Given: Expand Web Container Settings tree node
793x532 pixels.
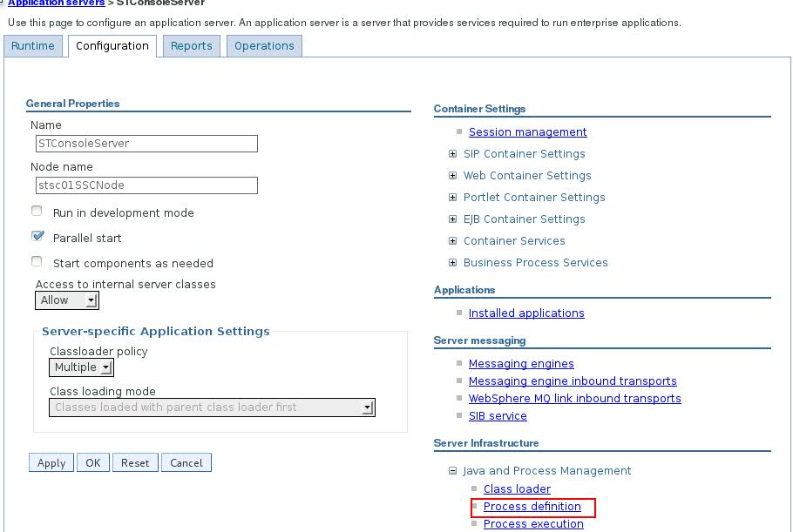Looking at the screenshot, I should point(452,176).
